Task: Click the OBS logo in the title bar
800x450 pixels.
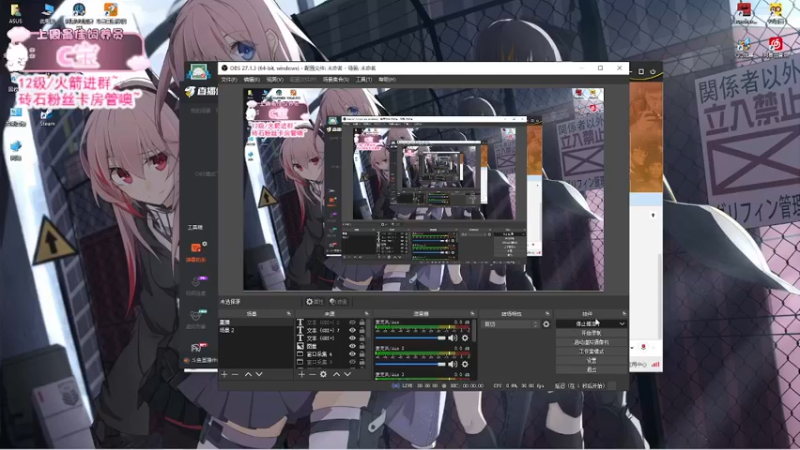Action: click(224, 68)
